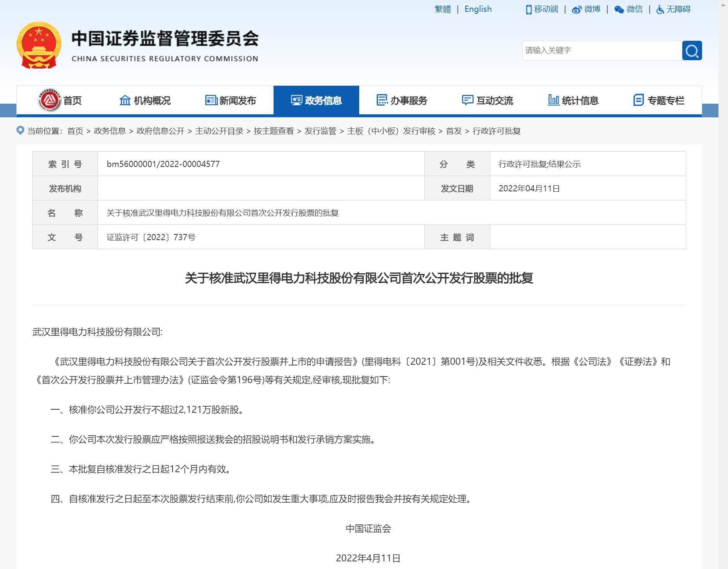Click clause 一 about 2,121万股新股

(x=147, y=410)
